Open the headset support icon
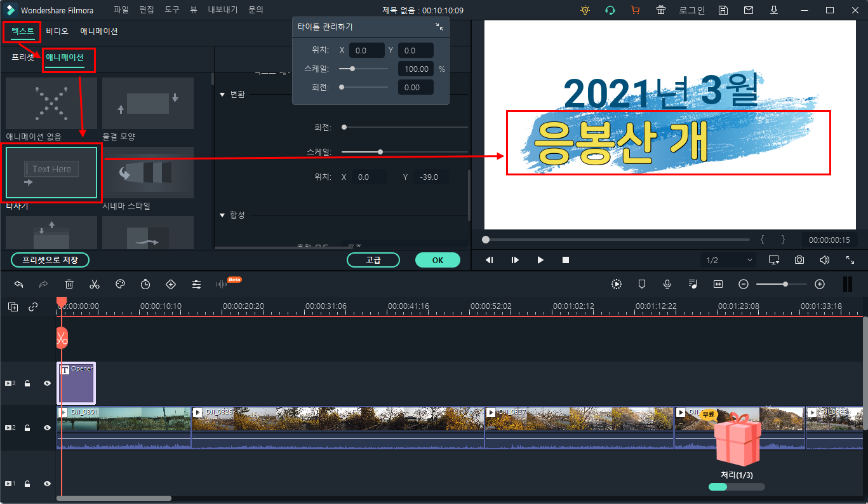This screenshot has width=868, height=504. pyautogui.click(x=610, y=10)
